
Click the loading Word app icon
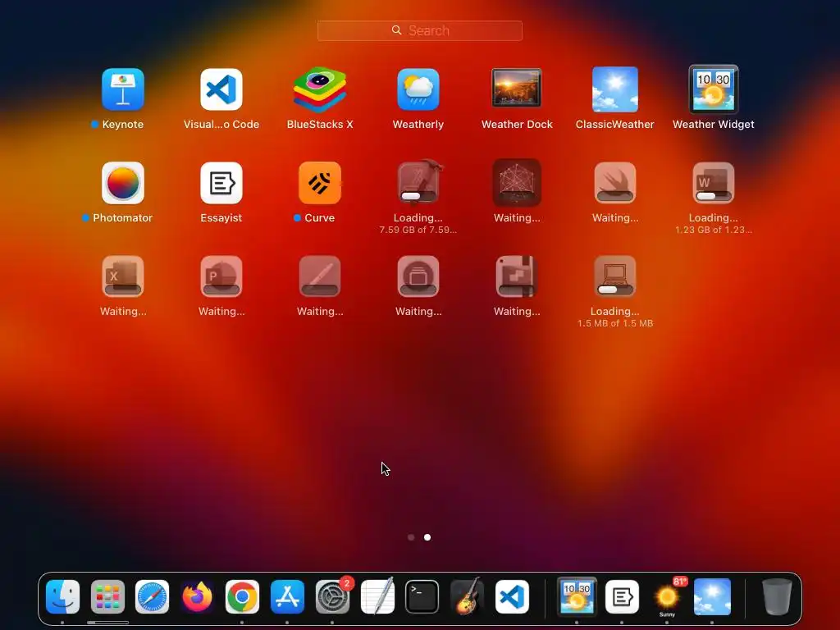[x=714, y=183]
